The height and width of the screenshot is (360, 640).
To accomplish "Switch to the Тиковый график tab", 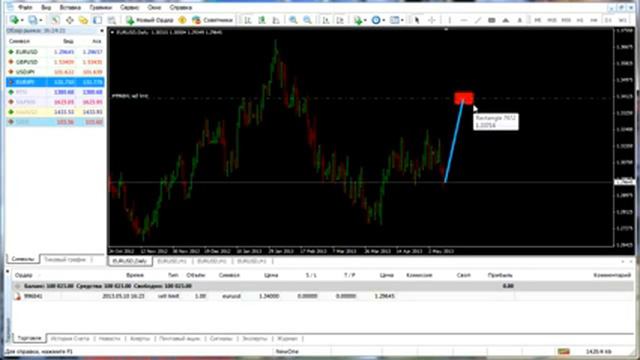I will click(65, 259).
